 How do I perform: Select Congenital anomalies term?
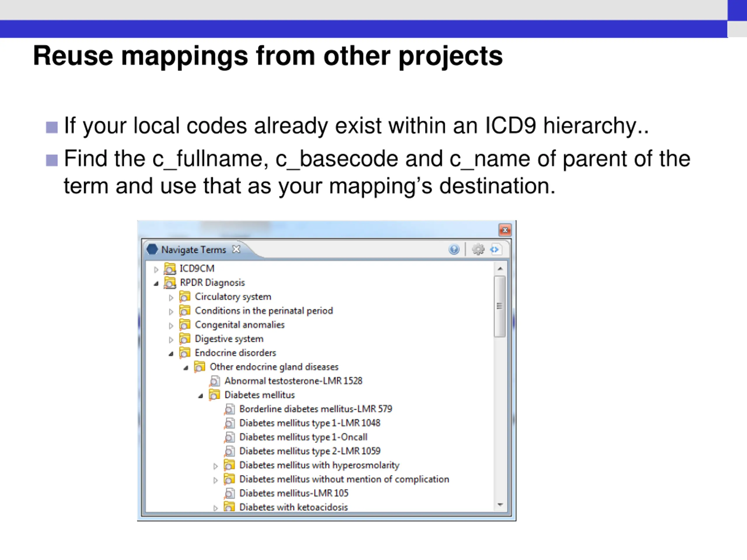point(240,325)
